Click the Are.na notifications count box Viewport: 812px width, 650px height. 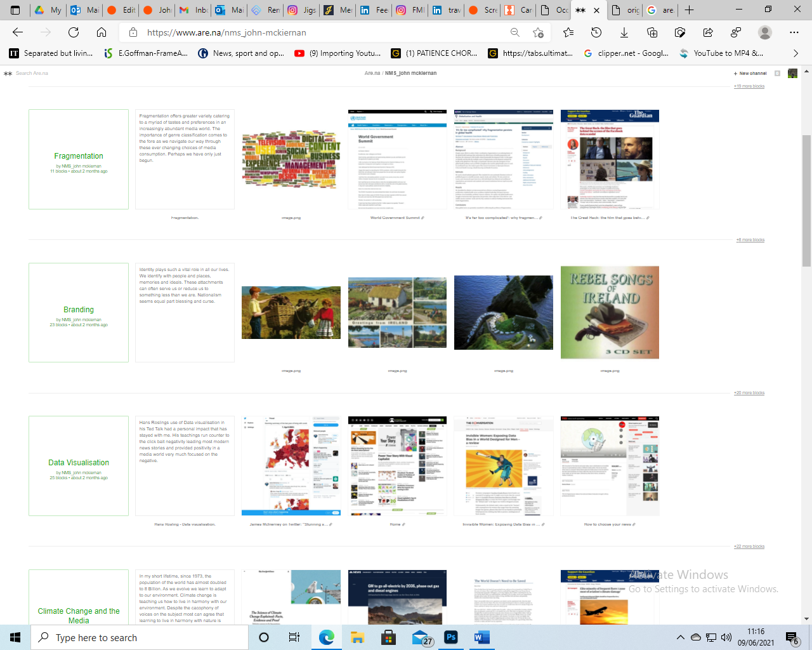click(777, 74)
